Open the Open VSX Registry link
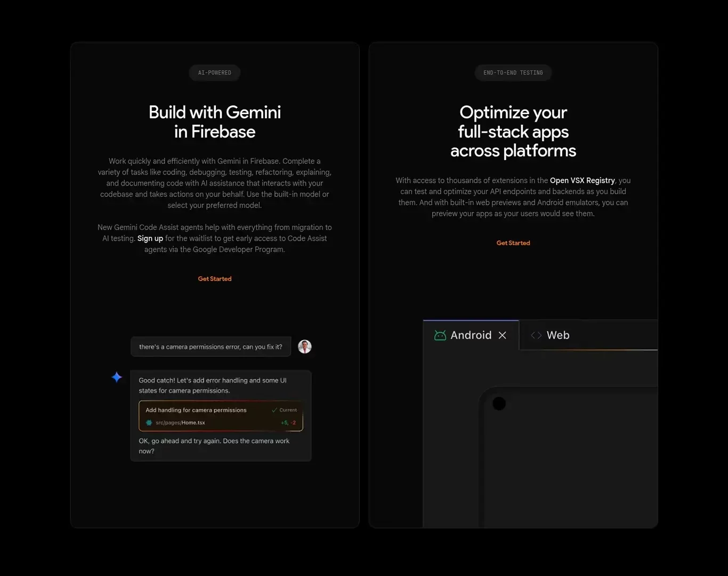728x576 pixels. click(583, 180)
